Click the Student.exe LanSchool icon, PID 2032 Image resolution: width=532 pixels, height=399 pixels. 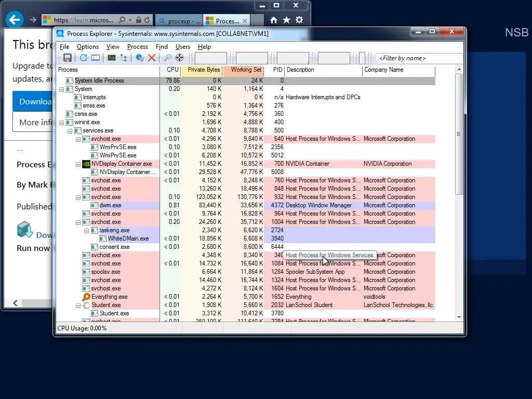coord(86,305)
